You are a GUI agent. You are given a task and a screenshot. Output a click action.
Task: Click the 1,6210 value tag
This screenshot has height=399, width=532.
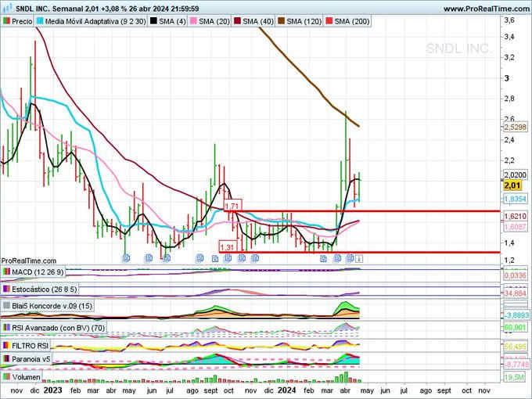[x=516, y=216]
